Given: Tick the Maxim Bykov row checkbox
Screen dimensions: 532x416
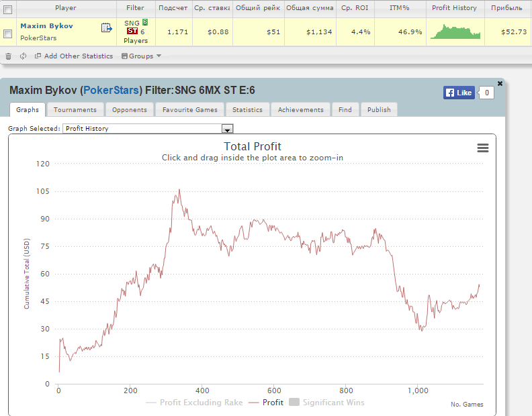Looking at the screenshot, I should 7,34.
